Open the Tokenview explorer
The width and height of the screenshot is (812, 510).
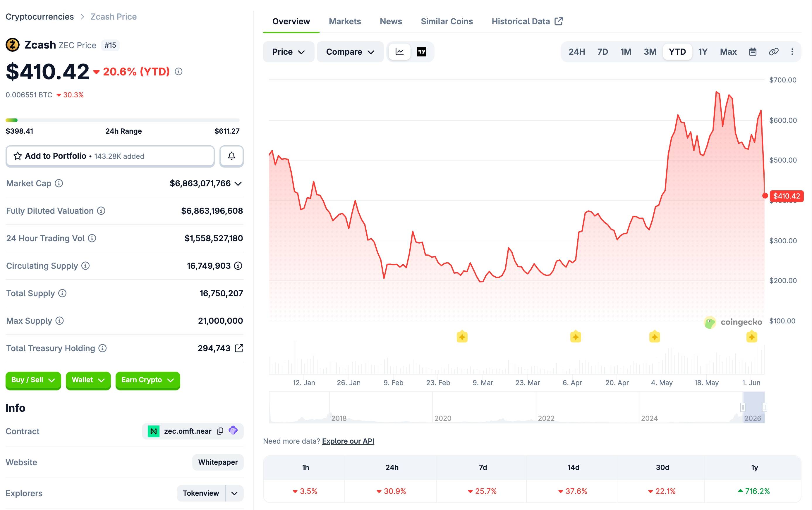coord(201,494)
